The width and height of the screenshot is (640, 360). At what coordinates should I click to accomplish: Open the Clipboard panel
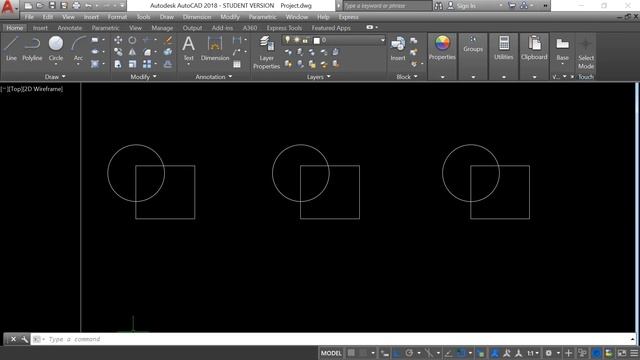[x=534, y=48]
